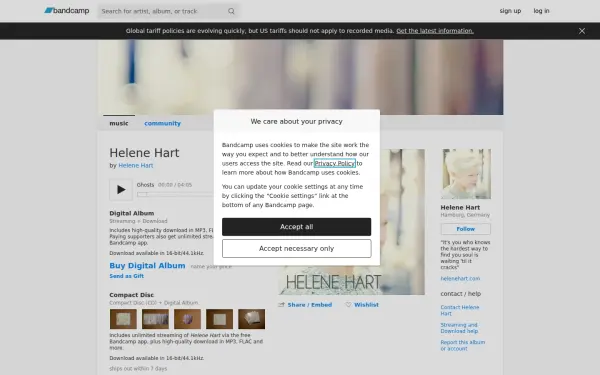Click the Follow button
600x375 pixels.
pyautogui.click(x=466, y=229)
